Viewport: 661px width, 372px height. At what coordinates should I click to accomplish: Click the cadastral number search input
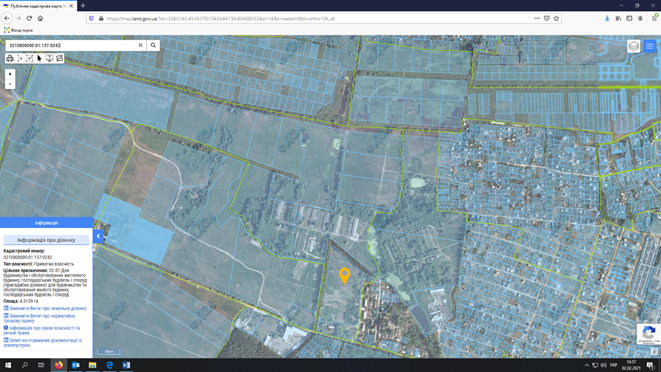coord(72,45)
